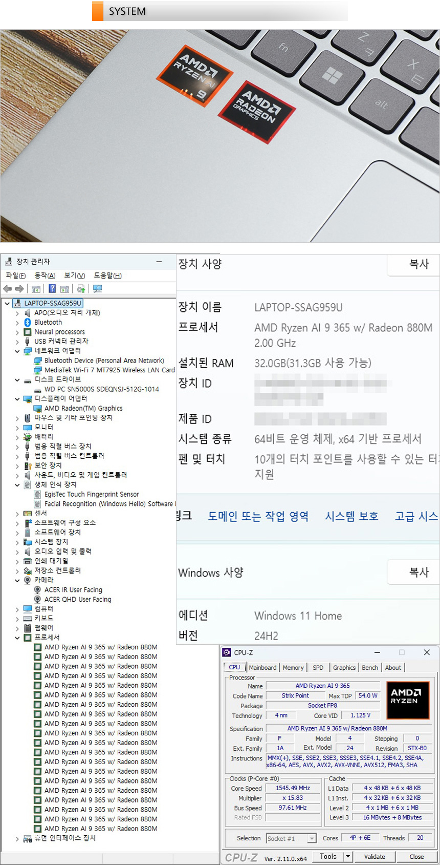Click Show/Hide console tree toolbar icon
Screen dimensions: 440x868
(36, 289)
